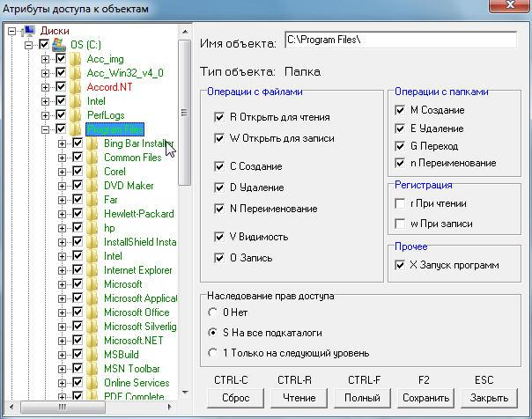Screen dimensions: 532x419
Task: Select the MSBuild tree item
Action: [x=122, y=354]
